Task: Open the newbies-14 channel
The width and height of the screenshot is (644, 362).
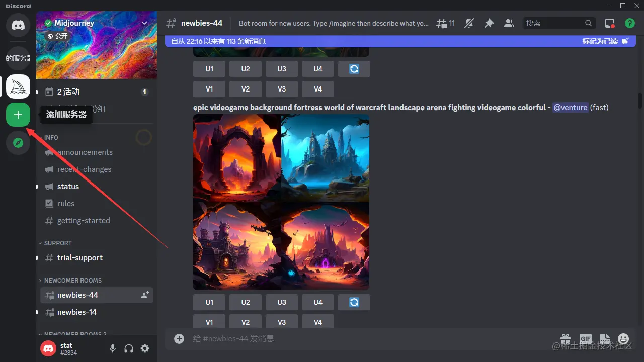Action: [97, 312]
